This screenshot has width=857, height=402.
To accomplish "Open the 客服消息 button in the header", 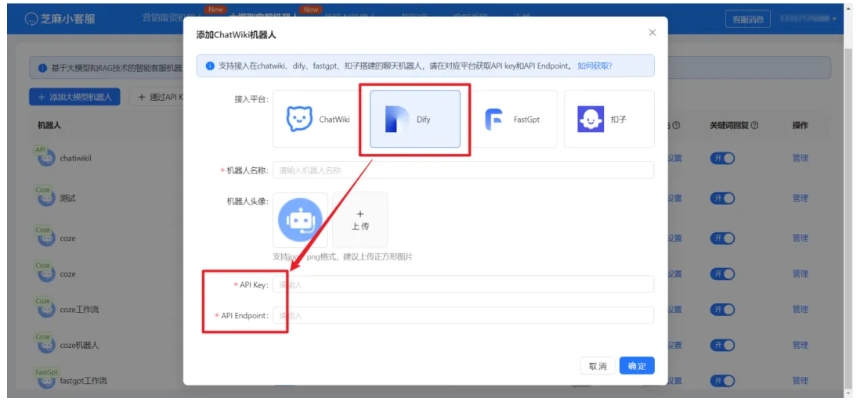I will click(748, 19).
